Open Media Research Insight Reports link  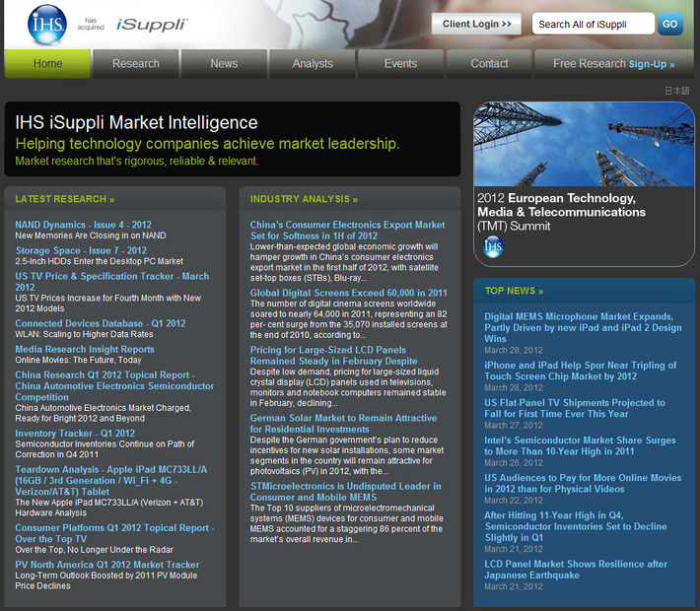tap(85, 349)
